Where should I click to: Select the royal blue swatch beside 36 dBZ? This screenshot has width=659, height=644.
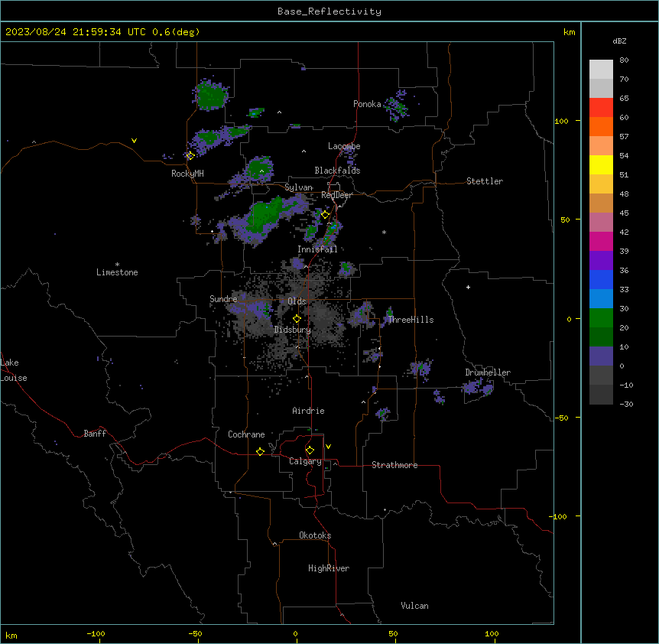click(601, 279)
